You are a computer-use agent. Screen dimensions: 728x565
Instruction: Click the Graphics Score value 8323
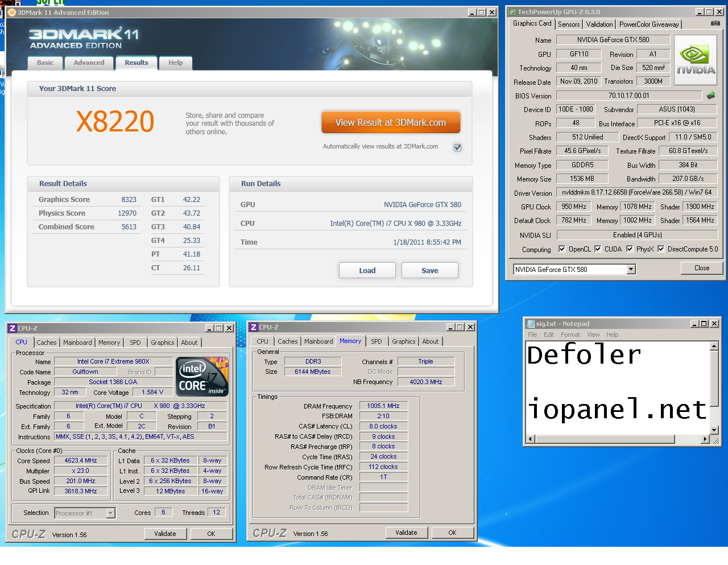click(129, 200)
